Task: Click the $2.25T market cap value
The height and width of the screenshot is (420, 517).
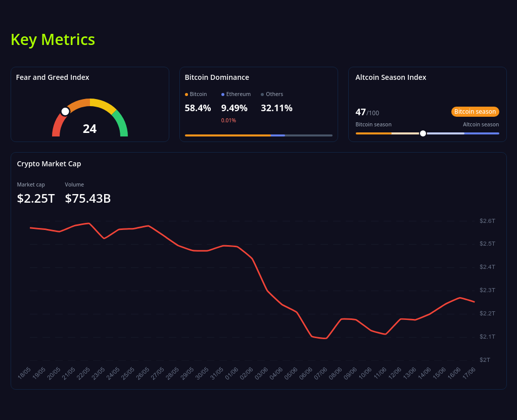Action: tap(35, 199)
